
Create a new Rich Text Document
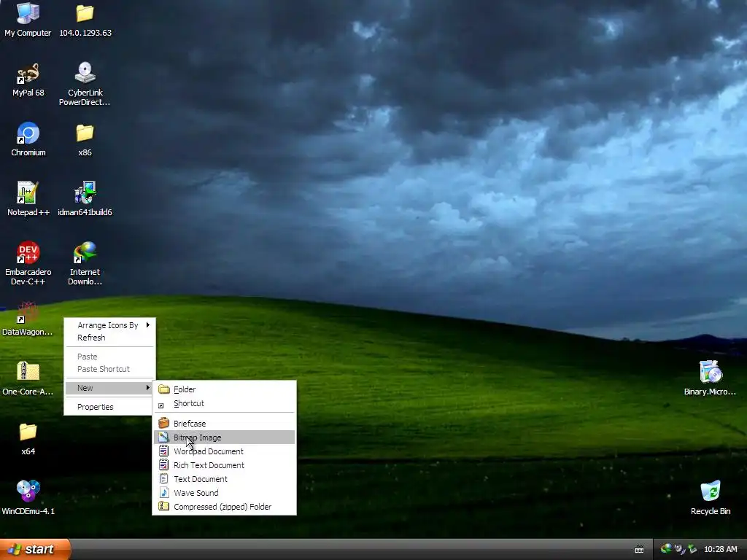pos(225,465)
